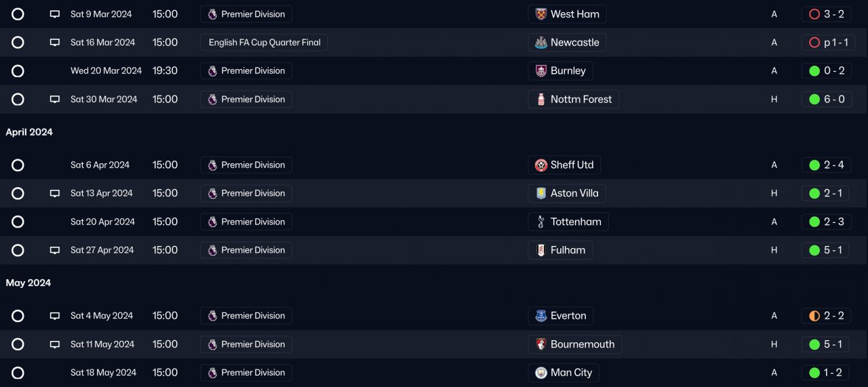868x387 pixels.
Task: Click the Burnley club crest
Action: (541, 71)
